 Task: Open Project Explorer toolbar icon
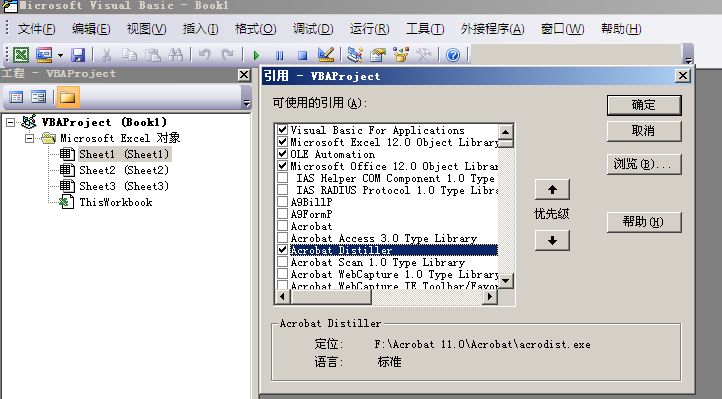pyautogui.click(x=355, y=55)
